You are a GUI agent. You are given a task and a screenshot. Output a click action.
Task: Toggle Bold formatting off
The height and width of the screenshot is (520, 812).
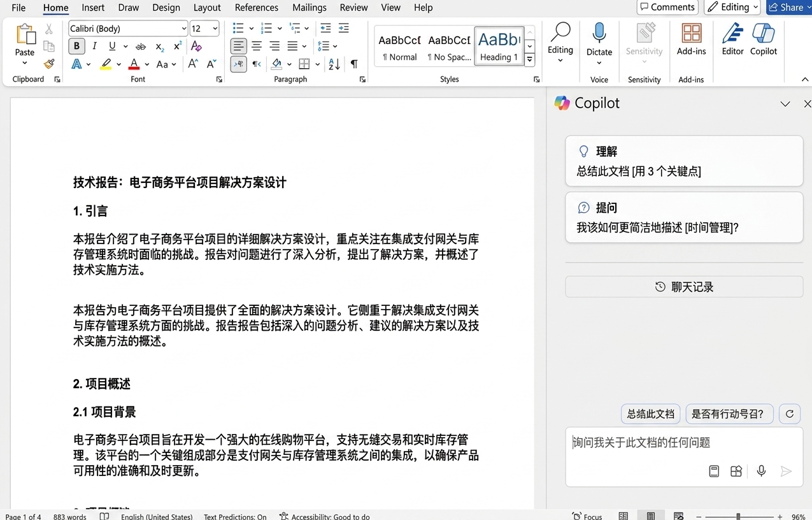(x=76, y=46)
